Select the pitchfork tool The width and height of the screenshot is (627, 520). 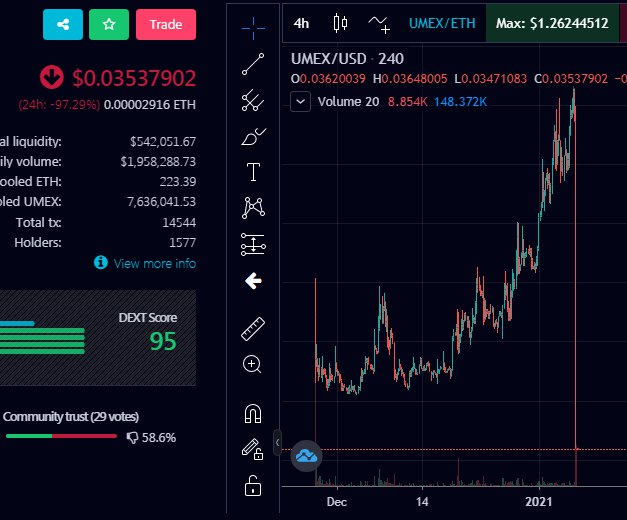pyautogui.click(x=253, y=100)
